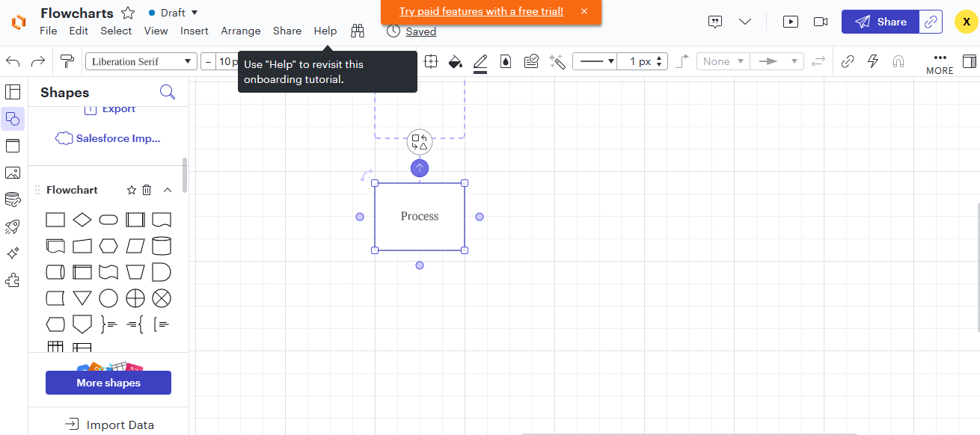Viewport: 980px width, 435px height.
Task: Collapse the Flowchart shape section
Action: [168, 190]
